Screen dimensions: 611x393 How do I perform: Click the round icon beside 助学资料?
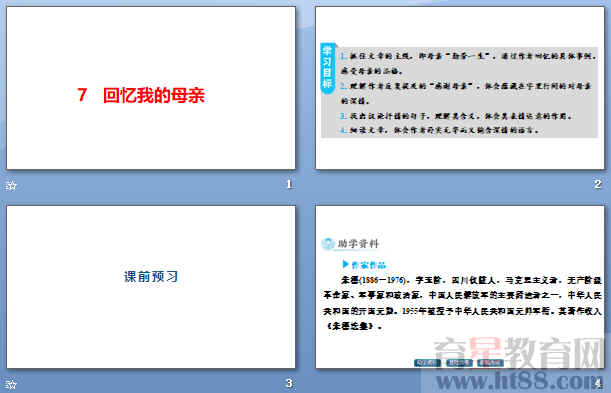[x=328, y=244]
